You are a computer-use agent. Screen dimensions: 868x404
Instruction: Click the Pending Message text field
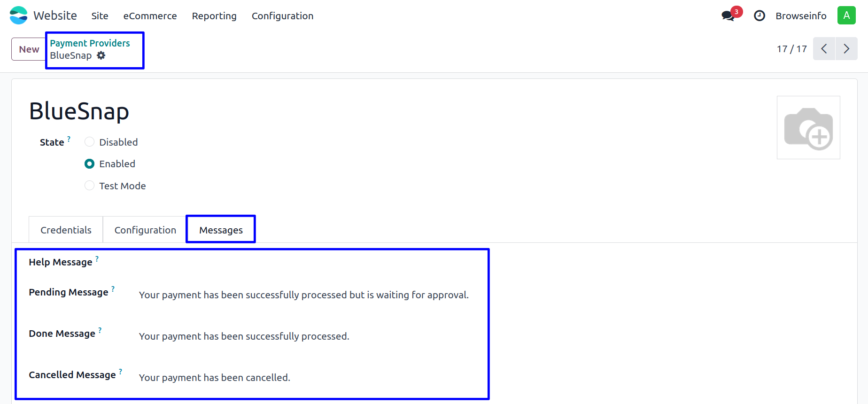[303, 295]
